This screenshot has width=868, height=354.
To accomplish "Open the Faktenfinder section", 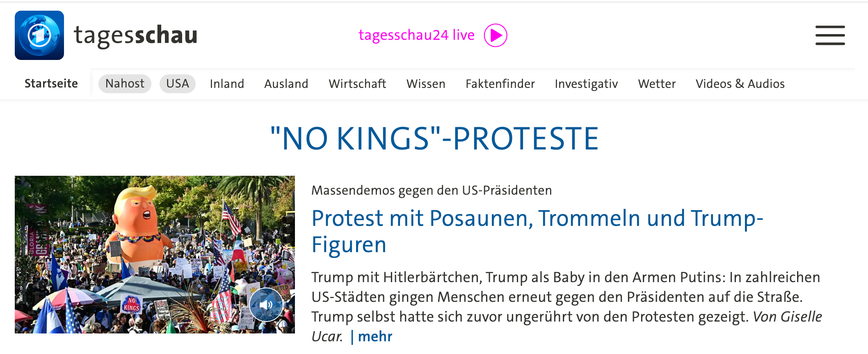I will 500,84.
